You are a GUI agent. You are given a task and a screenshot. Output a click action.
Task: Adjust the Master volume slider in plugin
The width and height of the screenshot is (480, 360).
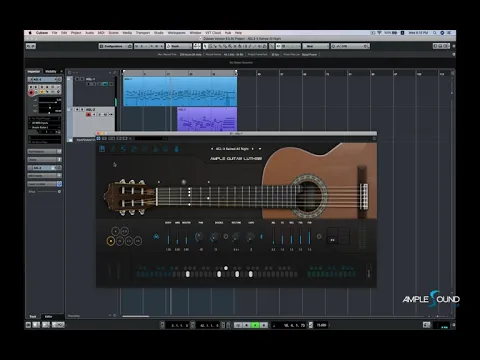(x=186, y=236)
